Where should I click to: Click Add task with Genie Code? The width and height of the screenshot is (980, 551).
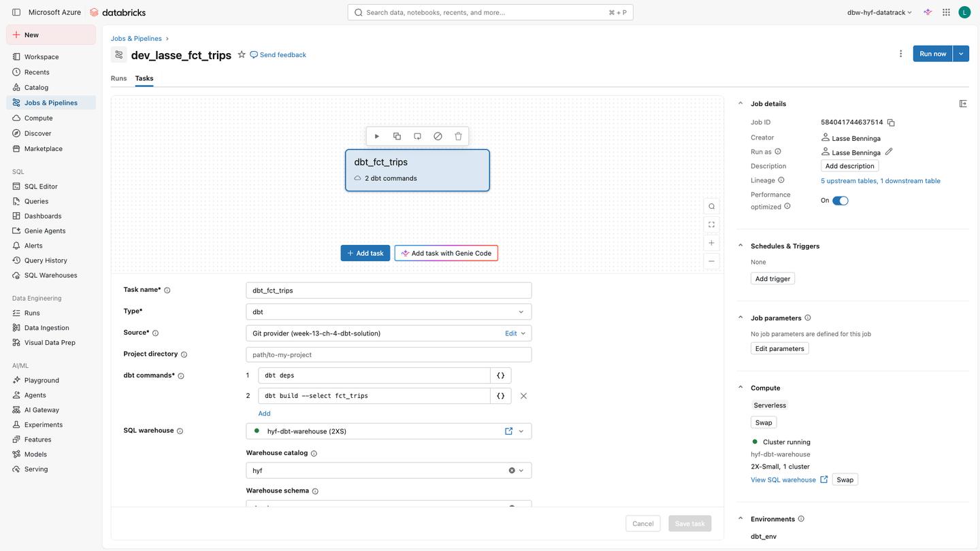[446, 253]
